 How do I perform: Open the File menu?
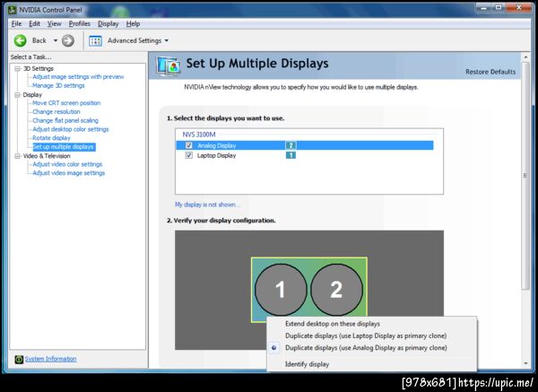coord(16,23)
